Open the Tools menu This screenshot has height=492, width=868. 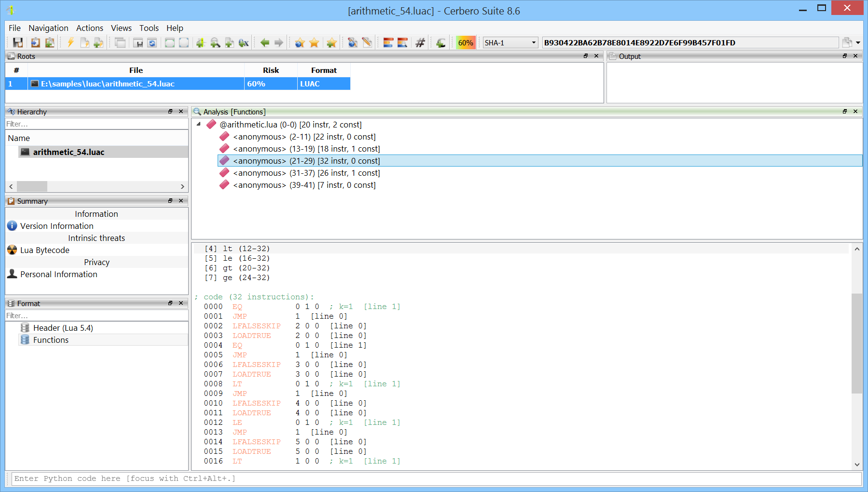[149, 28]
